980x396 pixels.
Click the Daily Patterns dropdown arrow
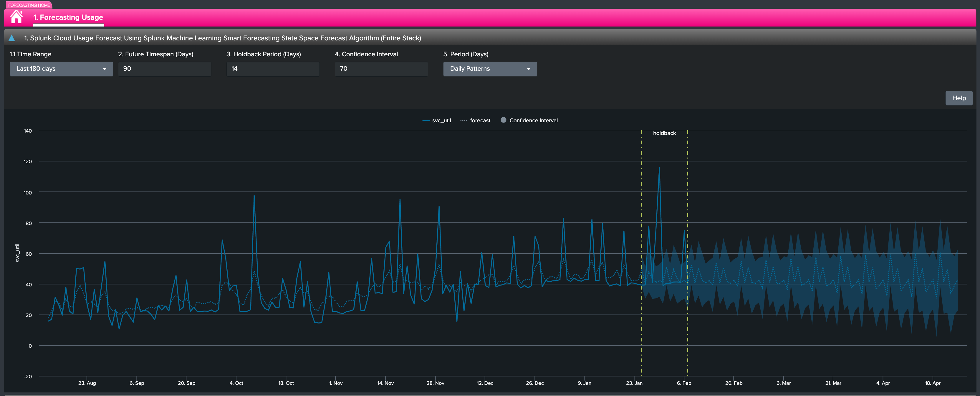coord(529,69)
